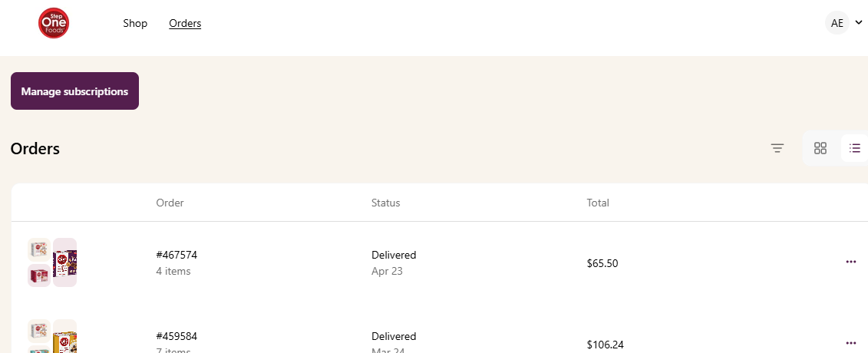
Task: Switch to grid view layout
Action: 820,148
